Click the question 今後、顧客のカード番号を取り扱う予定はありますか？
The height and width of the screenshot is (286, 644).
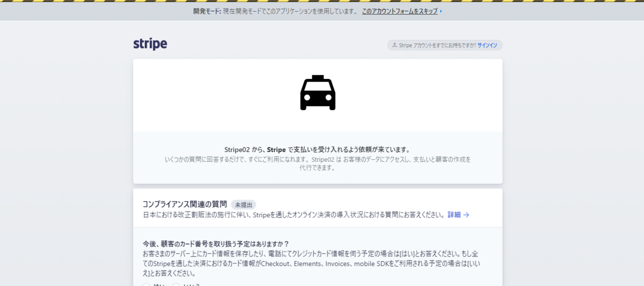[216, 244]
